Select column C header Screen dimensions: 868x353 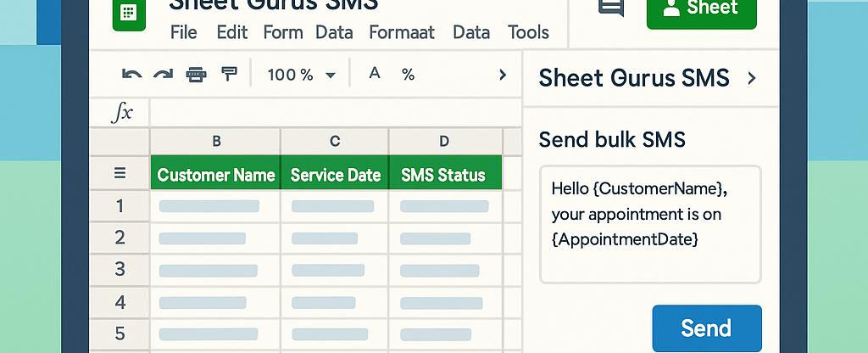coord(335,142)
